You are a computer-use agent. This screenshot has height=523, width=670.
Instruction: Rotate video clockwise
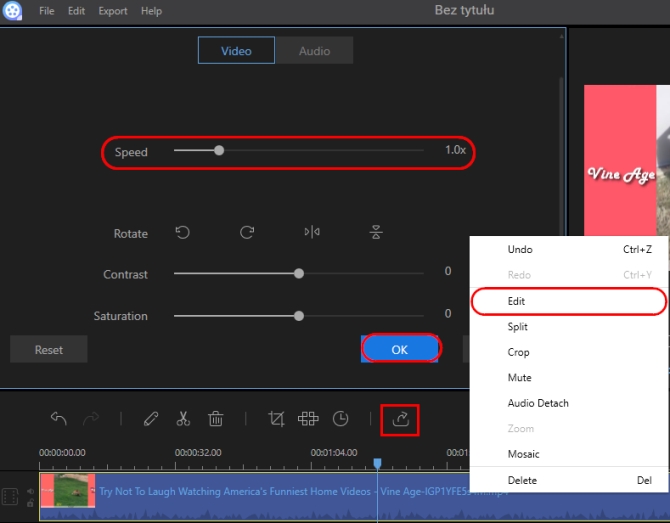(x=247, y=232)
